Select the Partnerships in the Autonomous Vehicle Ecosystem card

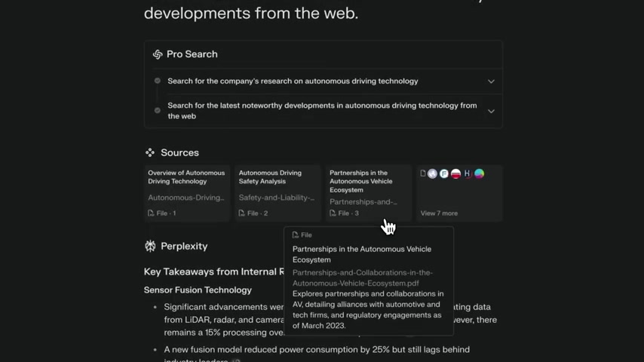[369, 193]
